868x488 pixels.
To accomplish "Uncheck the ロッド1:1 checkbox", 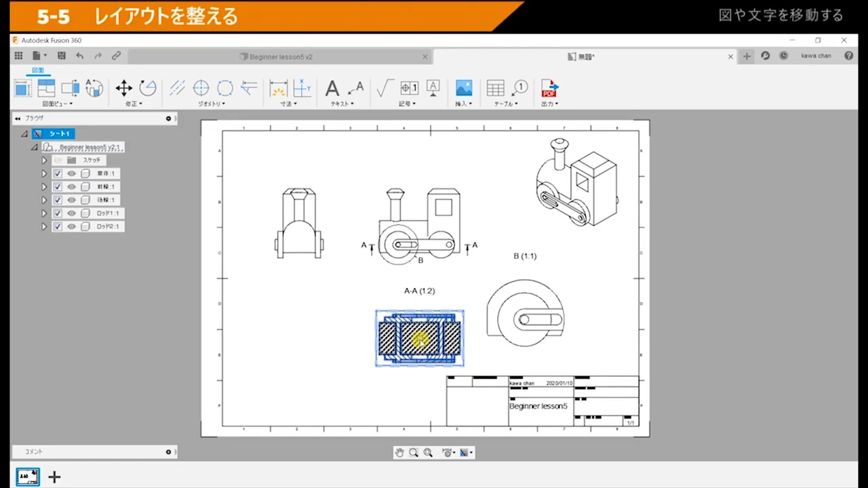I will [x=58, y=213].
